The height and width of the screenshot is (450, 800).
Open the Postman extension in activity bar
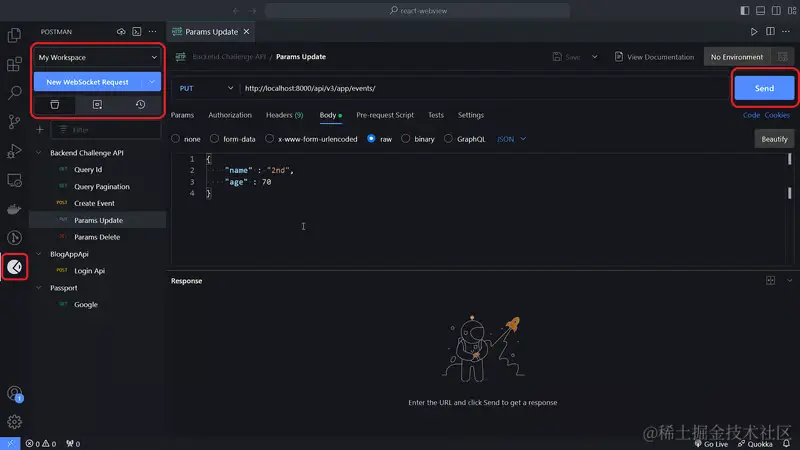click(x=14, y=267)
